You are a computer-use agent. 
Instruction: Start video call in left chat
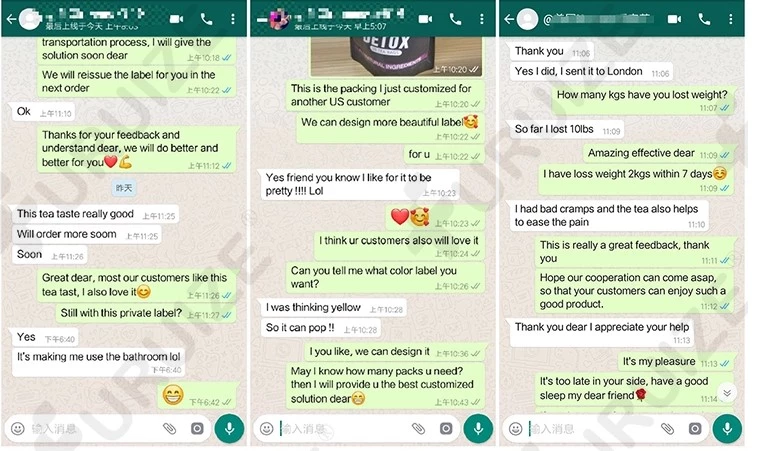pyautogui.click(x=176, y=19)
